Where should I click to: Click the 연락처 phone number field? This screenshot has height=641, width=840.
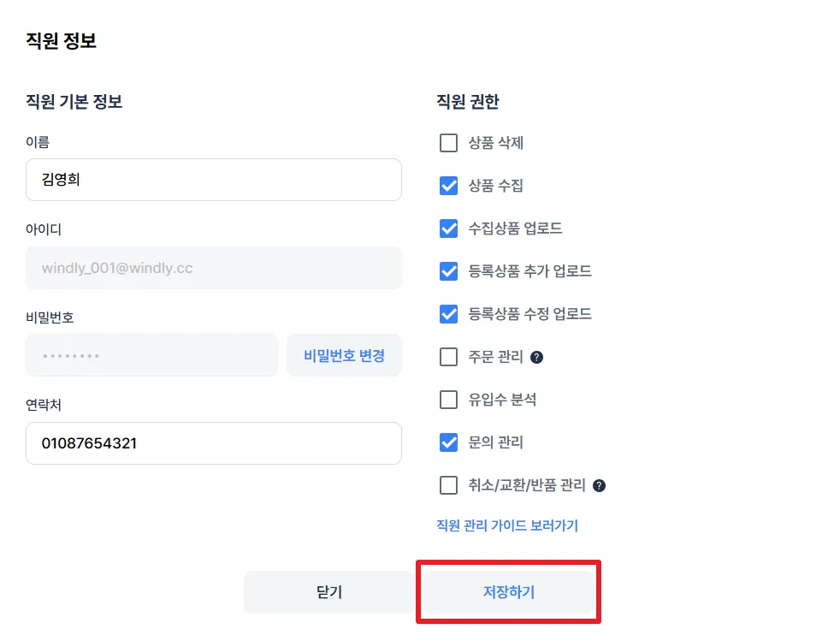coord(214,443)
